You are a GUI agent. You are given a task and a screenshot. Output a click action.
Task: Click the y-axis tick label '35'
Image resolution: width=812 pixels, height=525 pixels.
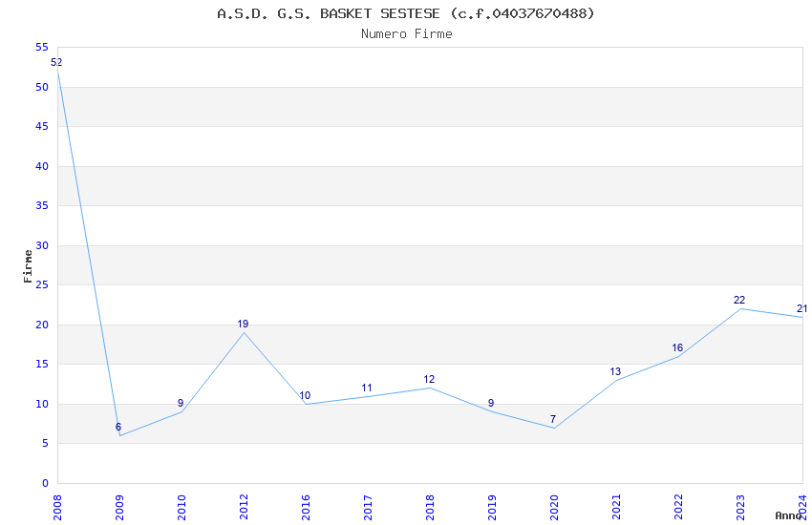pyautogui.click(x=42, y=206)
